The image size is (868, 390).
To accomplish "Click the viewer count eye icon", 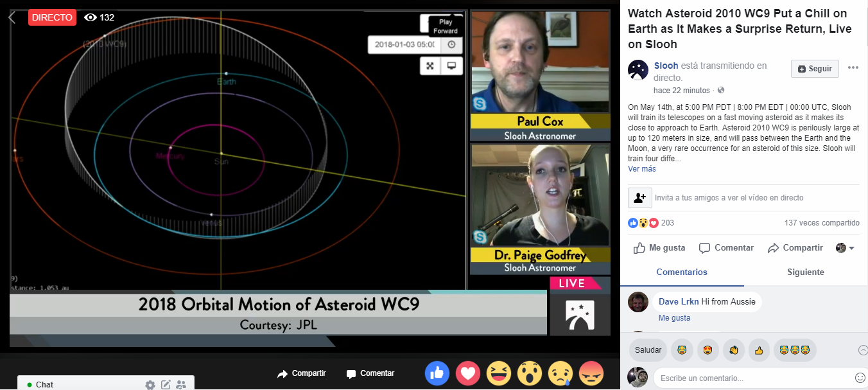I will (91, 17).
